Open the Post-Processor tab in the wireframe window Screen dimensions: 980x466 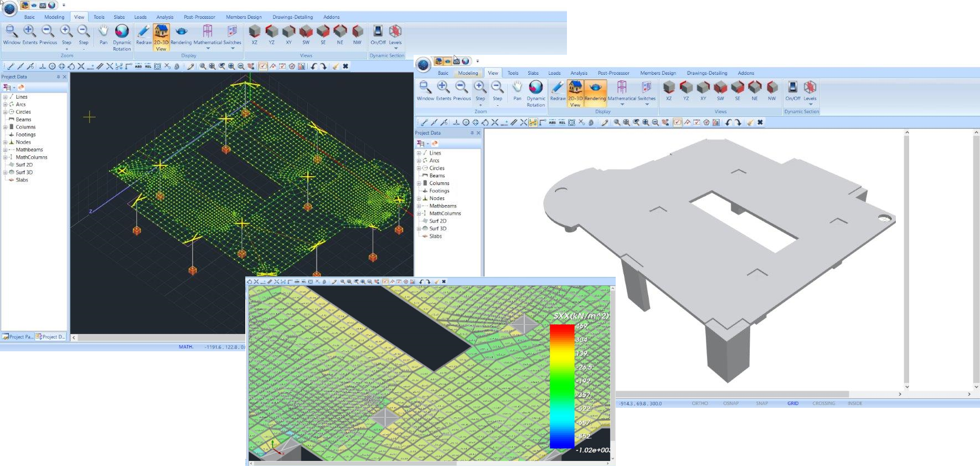pyautogui.click(x=199, y=17)
